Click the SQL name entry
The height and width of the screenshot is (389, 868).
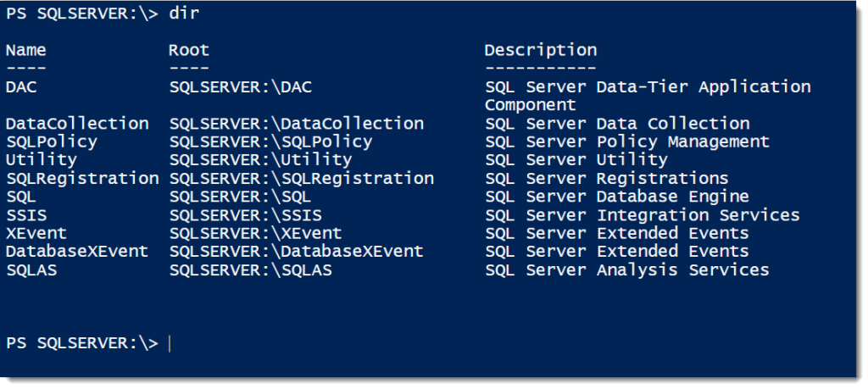coord(21,197)
